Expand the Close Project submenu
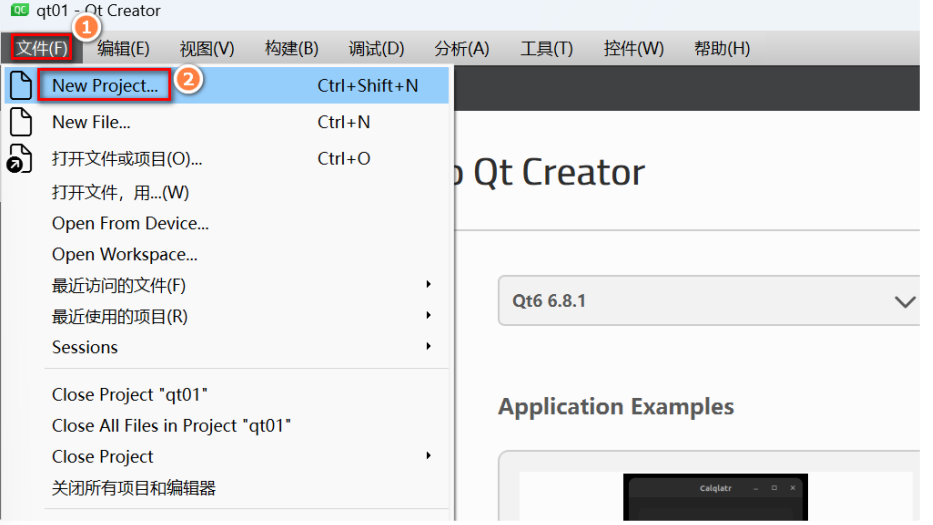Image resolution: width=933 pixels, height=525 pixels. click(227, 457)
